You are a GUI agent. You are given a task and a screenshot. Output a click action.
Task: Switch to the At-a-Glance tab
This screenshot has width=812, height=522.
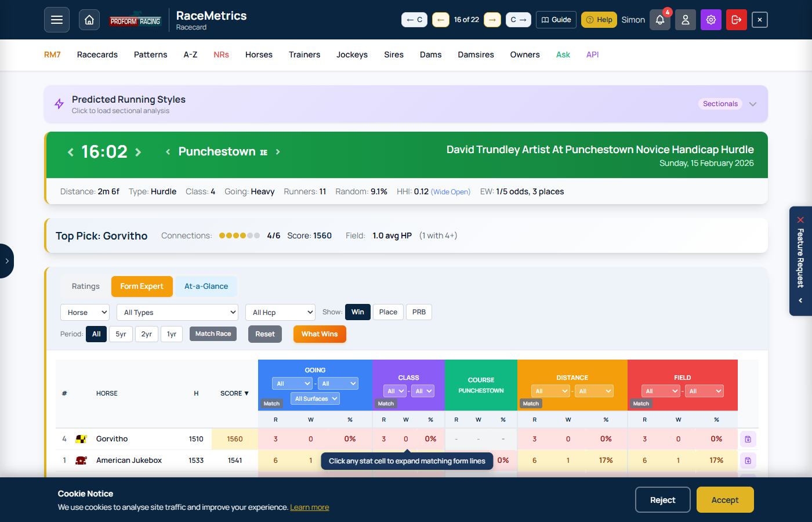pos(206,286)
